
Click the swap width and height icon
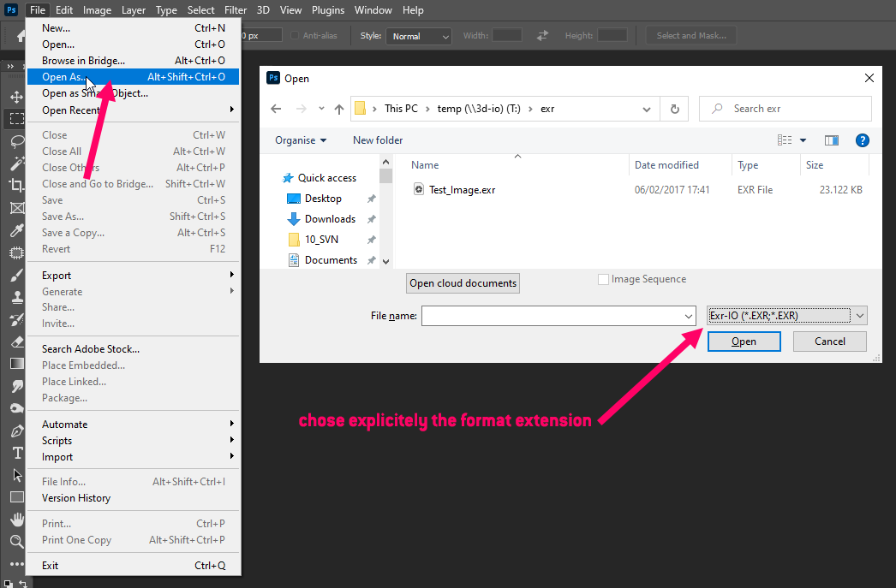[542, 35]
